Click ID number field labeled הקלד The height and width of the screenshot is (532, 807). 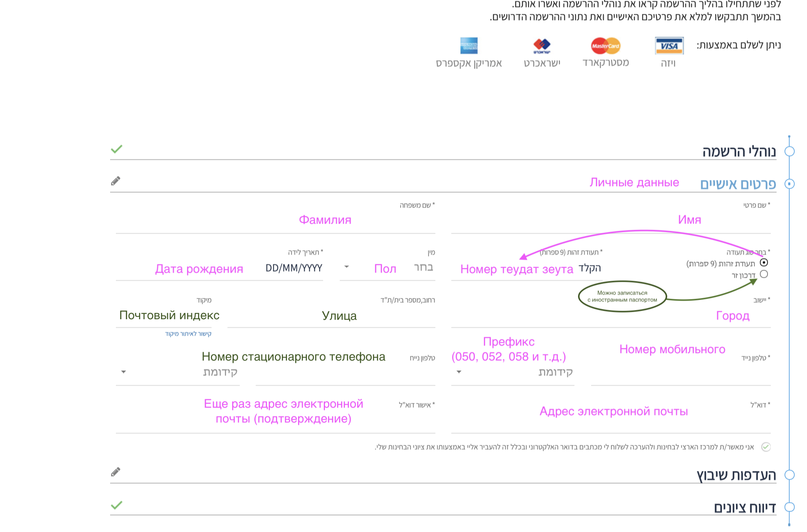(589, 268)
